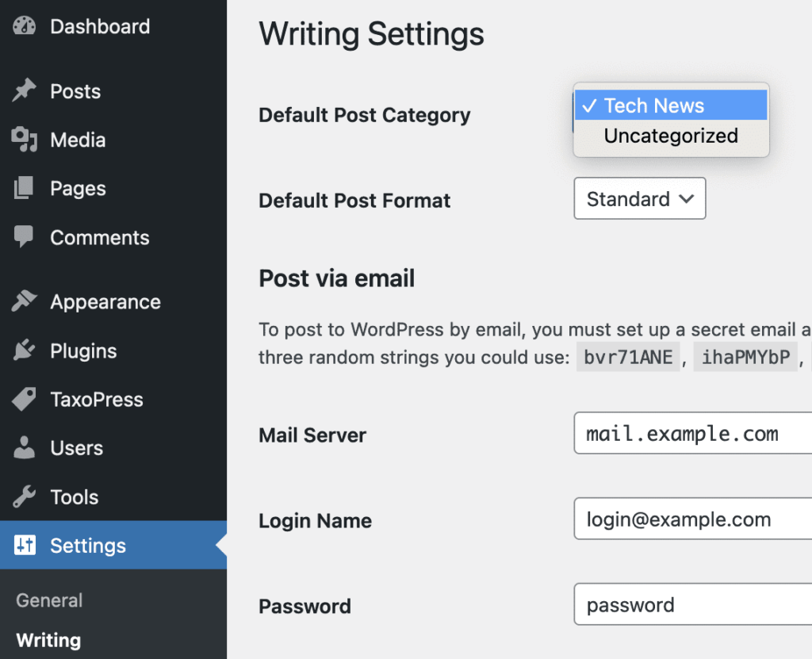Choose Uncategorized in category dropdown

pyautogui.click(x=671, y=136)
